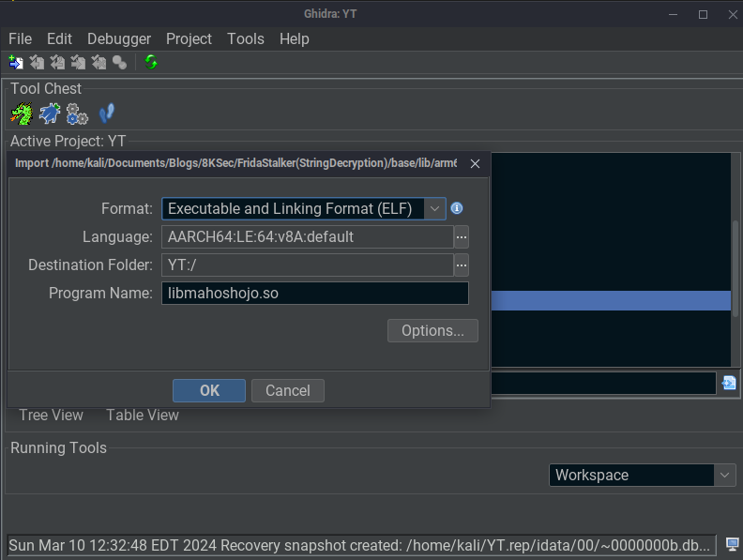Click the green refresh arrows icon
Viewport: 743px width, 560px height.
click(x=151, y=63)
